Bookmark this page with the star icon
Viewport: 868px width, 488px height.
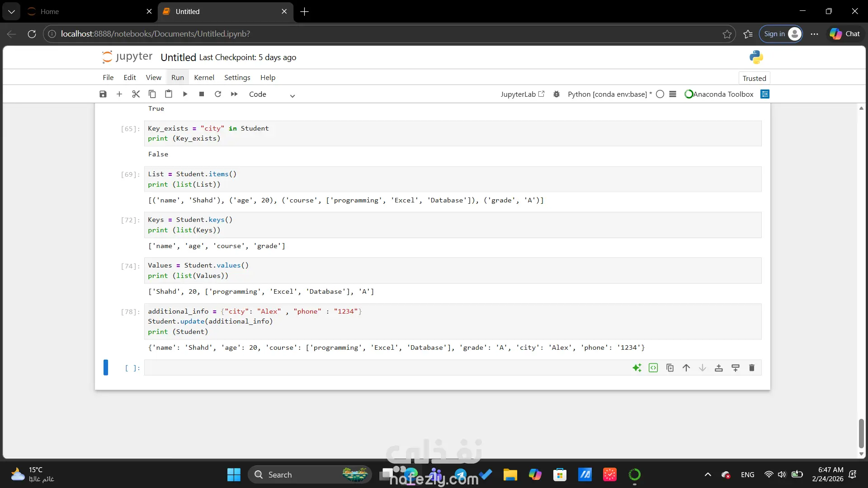point(727,34)
